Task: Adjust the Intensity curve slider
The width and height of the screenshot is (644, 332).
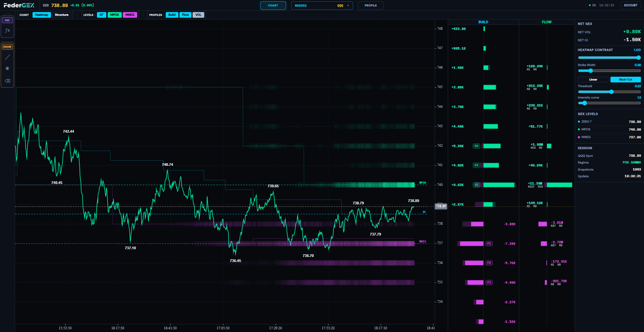Action: (609, 103)
